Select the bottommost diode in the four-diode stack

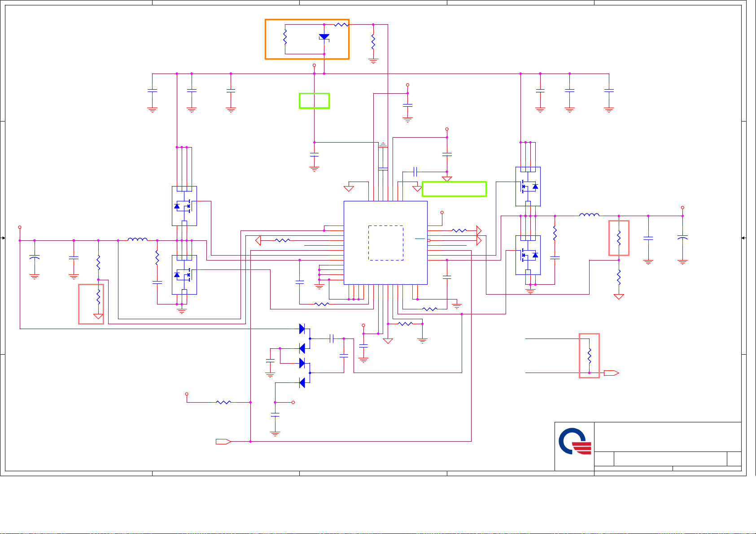(302, 382)
